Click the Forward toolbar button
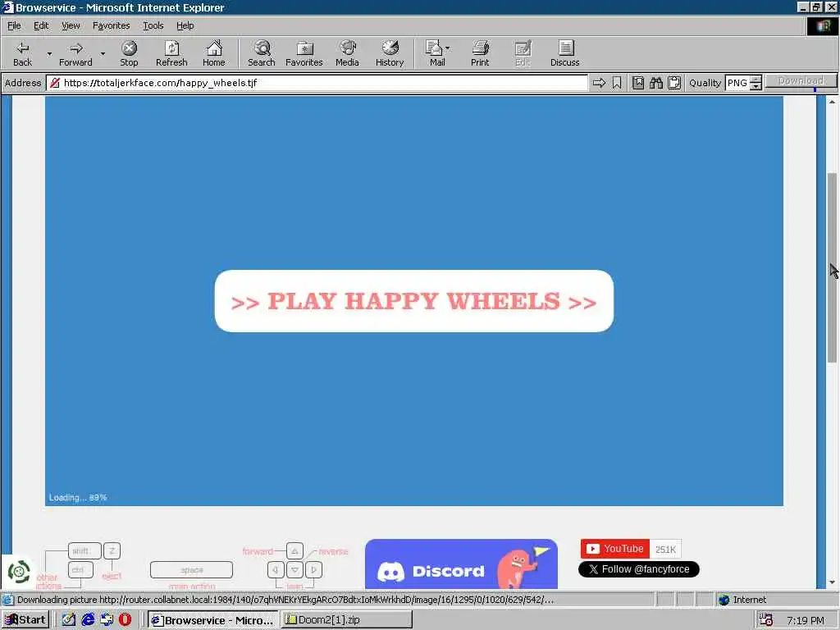Viewport: 840px width, 630px height. [75, 53]
